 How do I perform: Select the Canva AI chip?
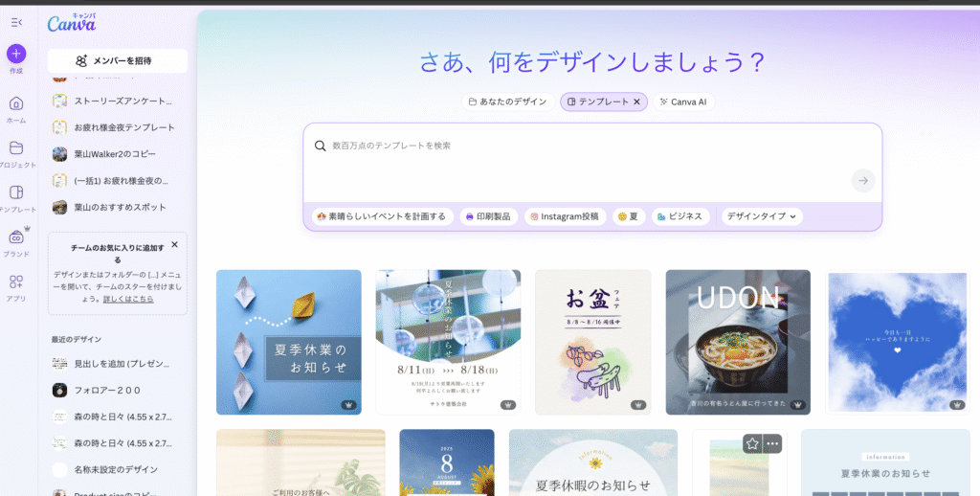683,101
